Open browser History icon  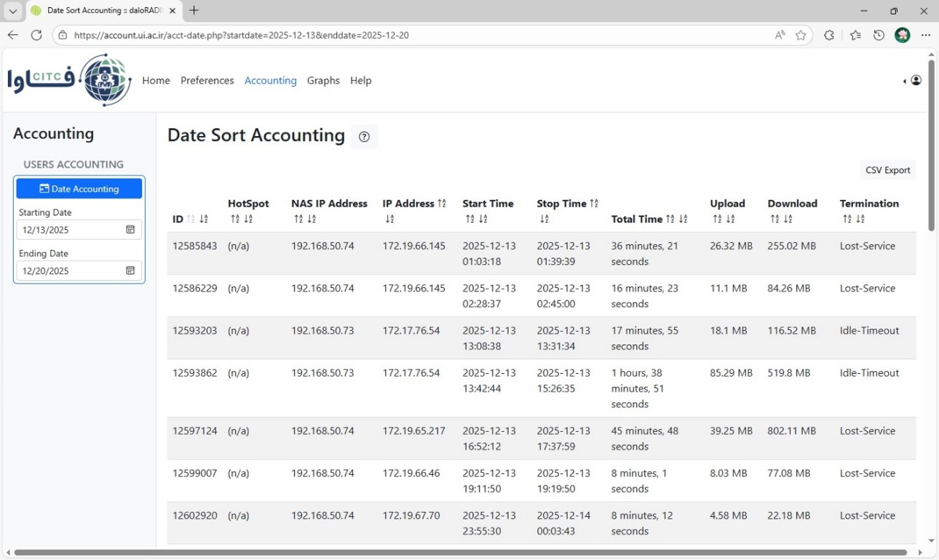pos(879,35)
